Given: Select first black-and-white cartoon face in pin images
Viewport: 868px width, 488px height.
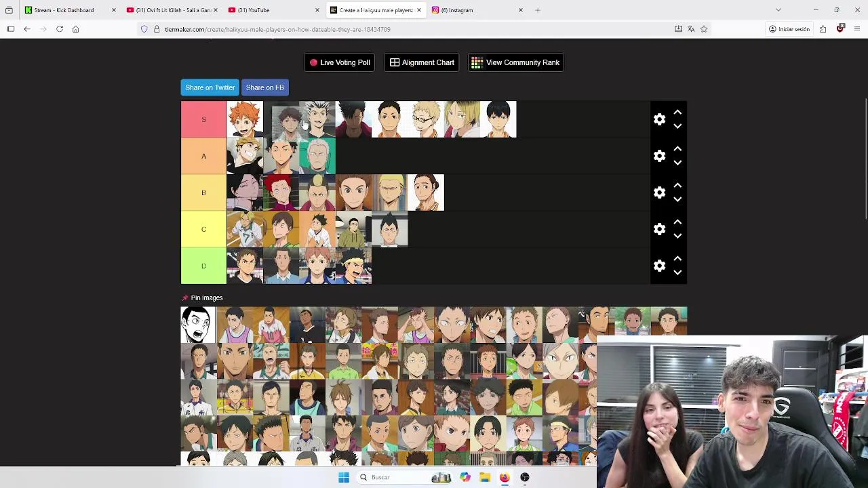Looking at the screenshot, I should click(198, 325).
